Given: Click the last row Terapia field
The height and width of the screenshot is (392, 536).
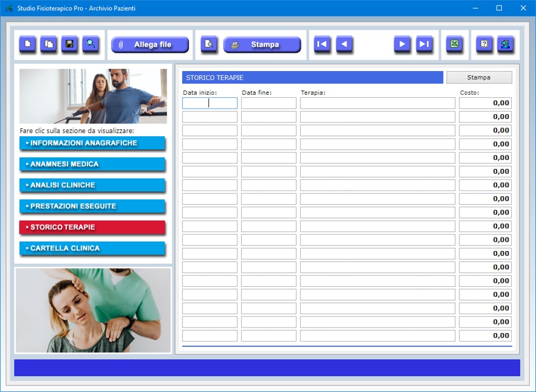Looking at the screenshot, I should [378, 335].
